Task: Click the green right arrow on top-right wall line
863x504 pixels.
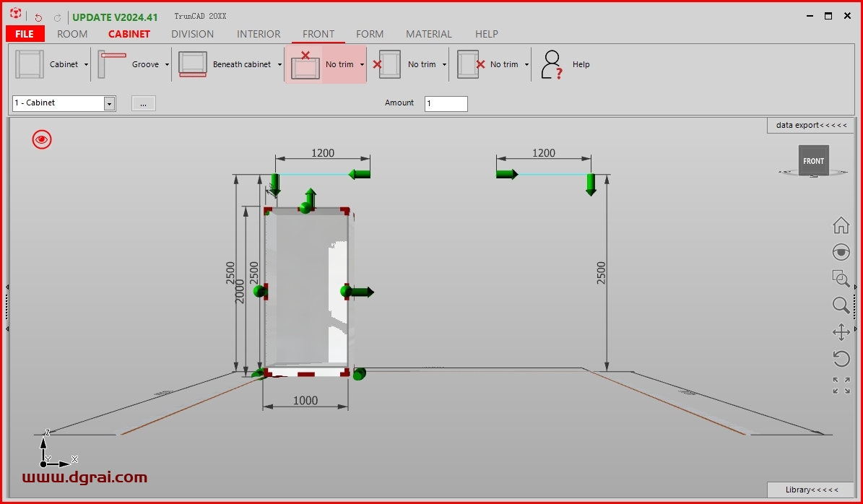Action: pyautogui.click(x=507, y=175)
